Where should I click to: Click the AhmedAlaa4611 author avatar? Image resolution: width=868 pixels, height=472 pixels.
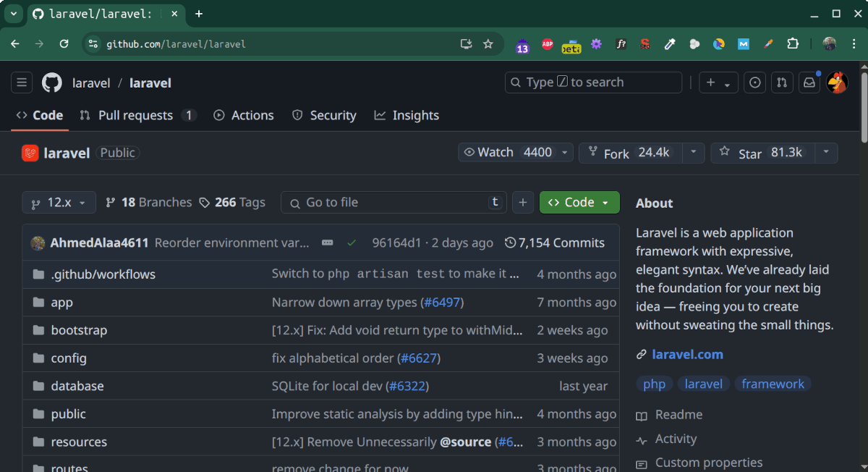pos(38,243)
